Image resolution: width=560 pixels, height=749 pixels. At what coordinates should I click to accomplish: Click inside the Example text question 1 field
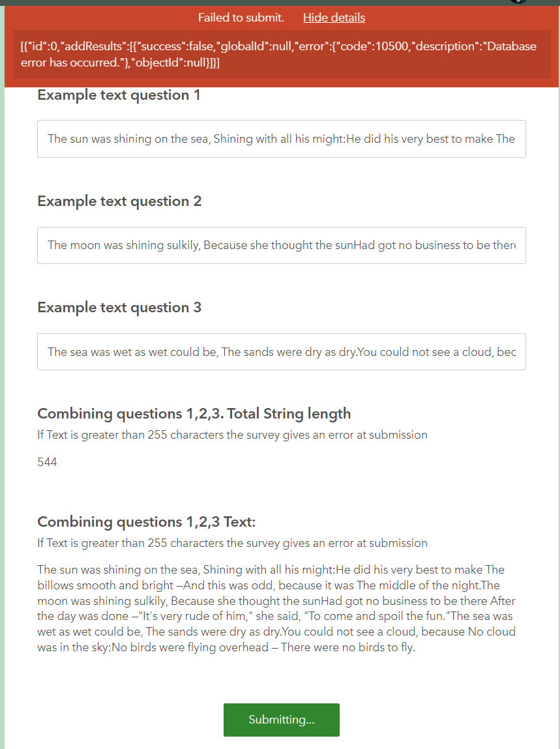click(x=280, y=139)
